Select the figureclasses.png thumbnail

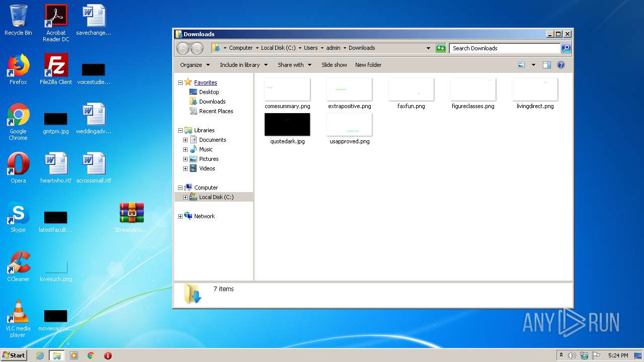(473, 94)
